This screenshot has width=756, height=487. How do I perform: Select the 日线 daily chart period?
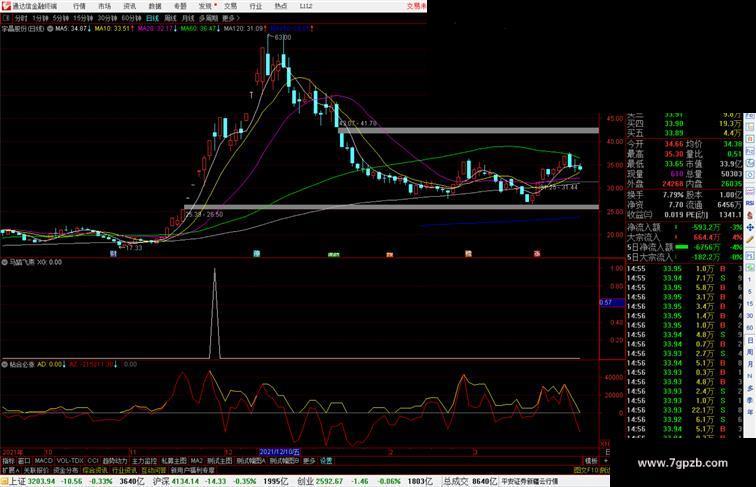(x=152, y=18)
